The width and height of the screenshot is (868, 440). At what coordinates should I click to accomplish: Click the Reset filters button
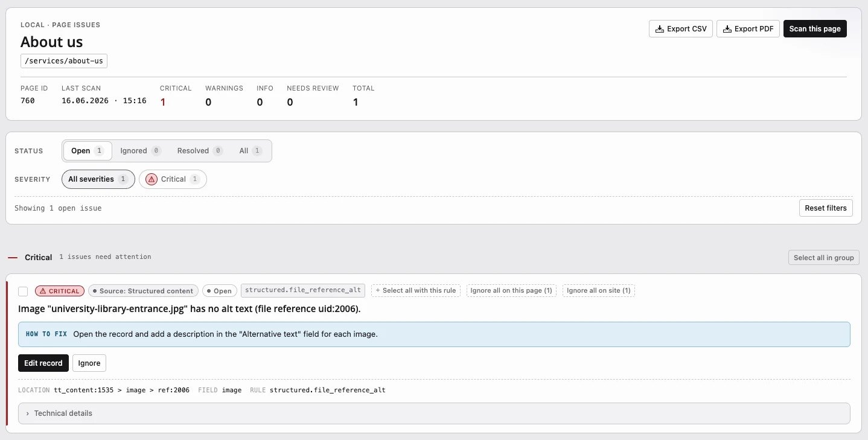point(826,208)
